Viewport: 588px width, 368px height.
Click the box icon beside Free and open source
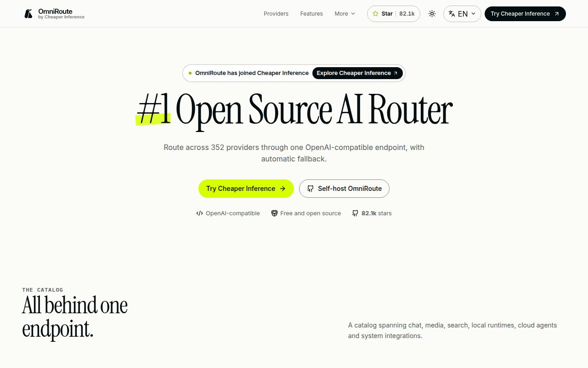[x=274, y=213]
